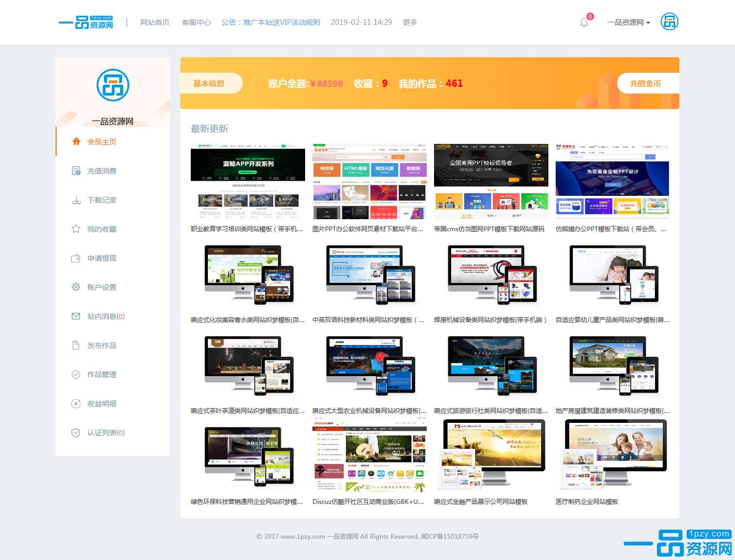
Task: Click the notification bell icon
Action: coord(584,22)
